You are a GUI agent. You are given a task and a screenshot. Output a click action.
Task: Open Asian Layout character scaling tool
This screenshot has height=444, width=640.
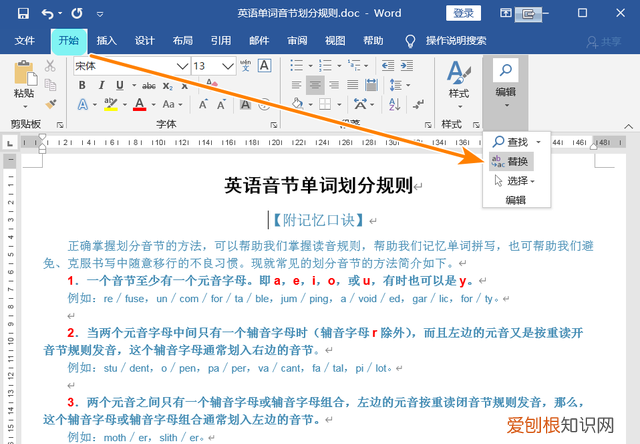point(360,104)
